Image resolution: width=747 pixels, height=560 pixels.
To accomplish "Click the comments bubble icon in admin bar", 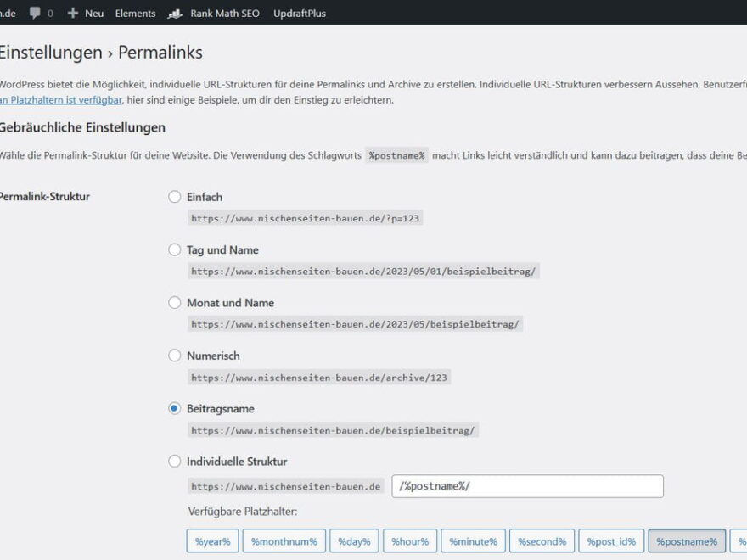I will tap(35, 13).
